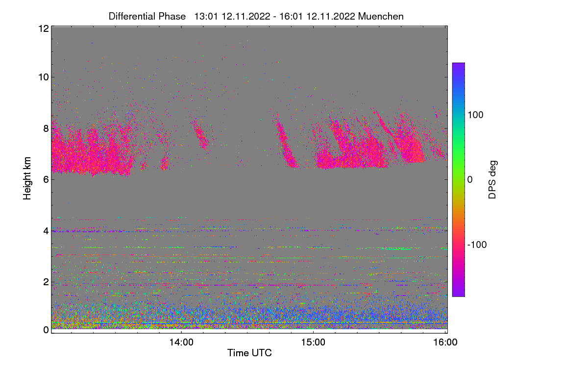This screenshot has width=588, height=392.
Task: Click the color bar at -100 degrees
Action: click(x=458, y=245)
